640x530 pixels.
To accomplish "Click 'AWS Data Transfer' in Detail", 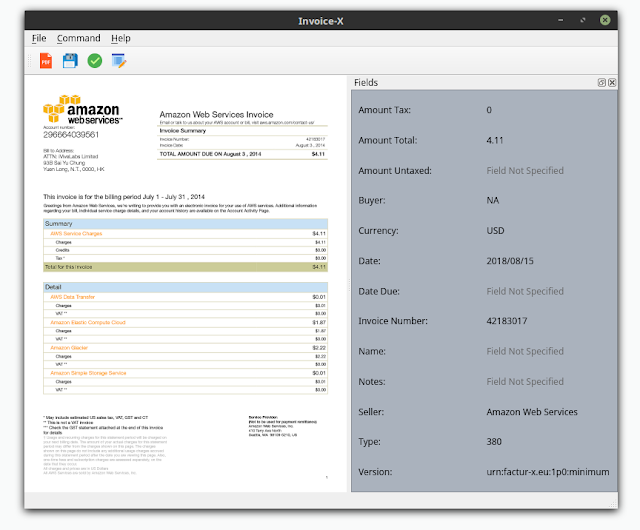I will tap(72, 297).
